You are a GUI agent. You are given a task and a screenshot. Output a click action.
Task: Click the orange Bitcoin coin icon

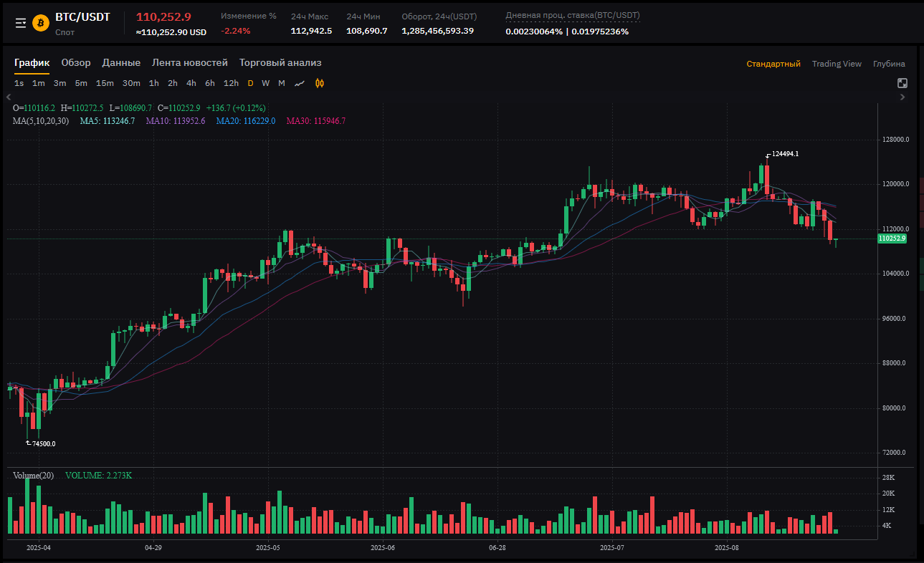tap(41, 23)
